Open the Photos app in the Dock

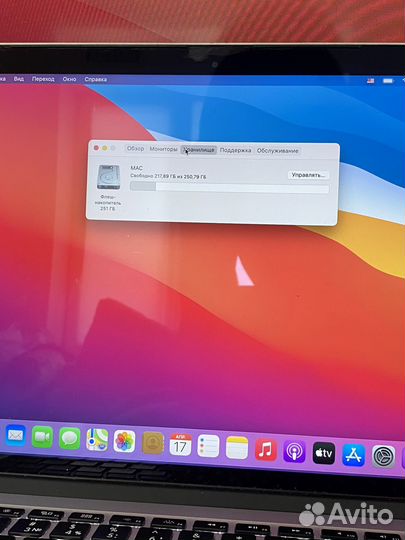(x=124, y=441)
